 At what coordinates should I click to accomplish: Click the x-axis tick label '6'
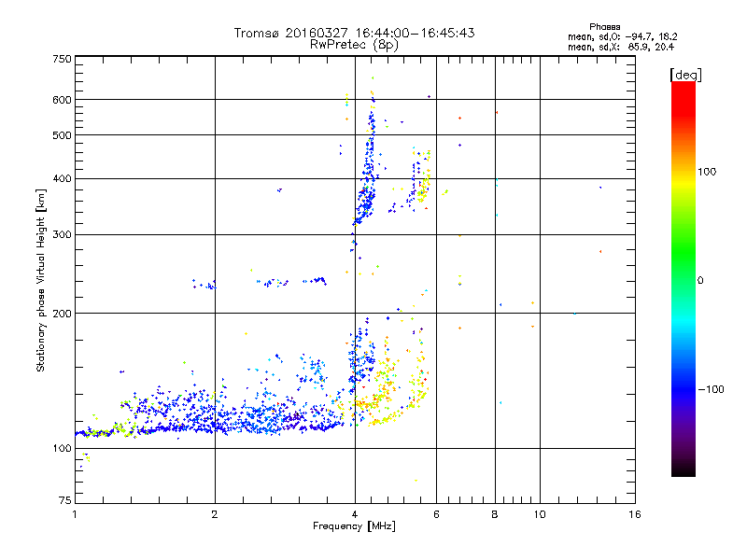coord(436,514)
